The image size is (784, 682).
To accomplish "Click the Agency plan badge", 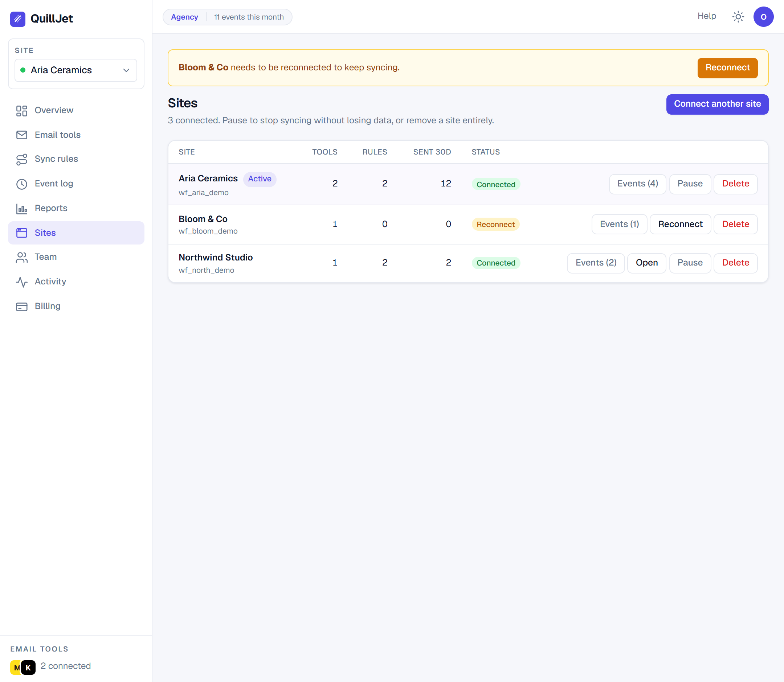I will pos(184,17).
